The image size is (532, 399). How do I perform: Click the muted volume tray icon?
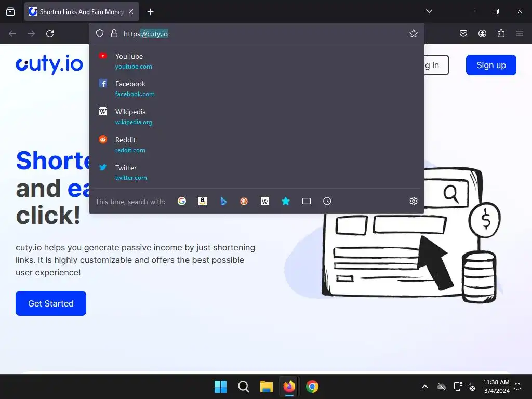tap(471, 387)
